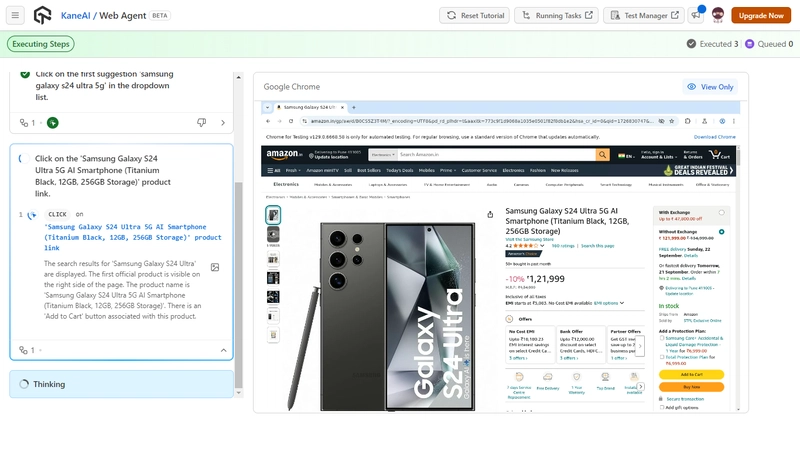This screenshot has height=449, width=800.
Task: Click the Search Amazon.in input field
Action: (496, 154)
